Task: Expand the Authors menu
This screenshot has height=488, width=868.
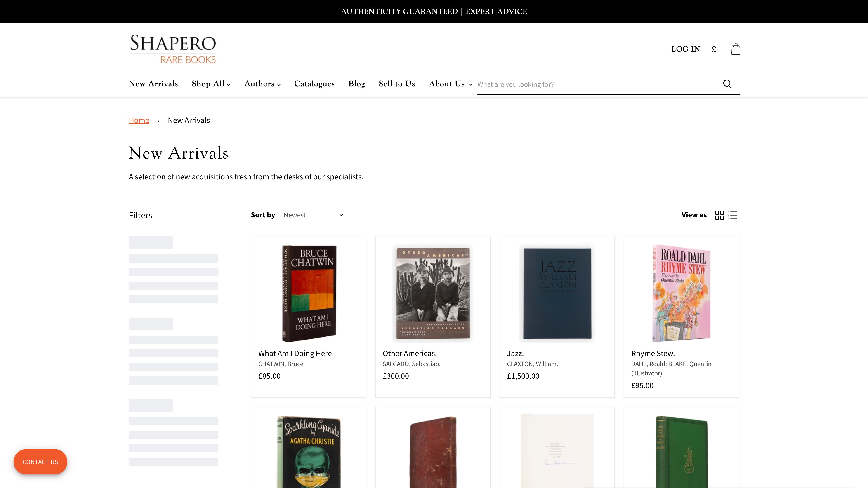Action: [x=262, y=84]
